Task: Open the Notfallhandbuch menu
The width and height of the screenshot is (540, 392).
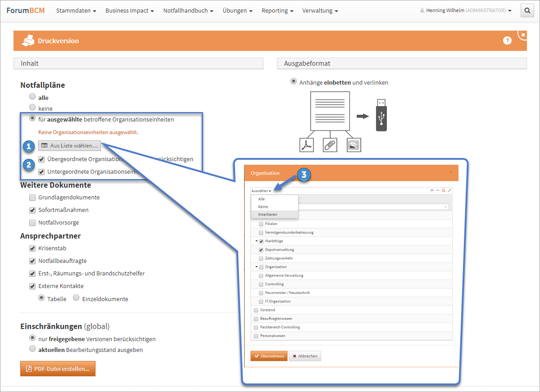Action: (x=188, y=11)
